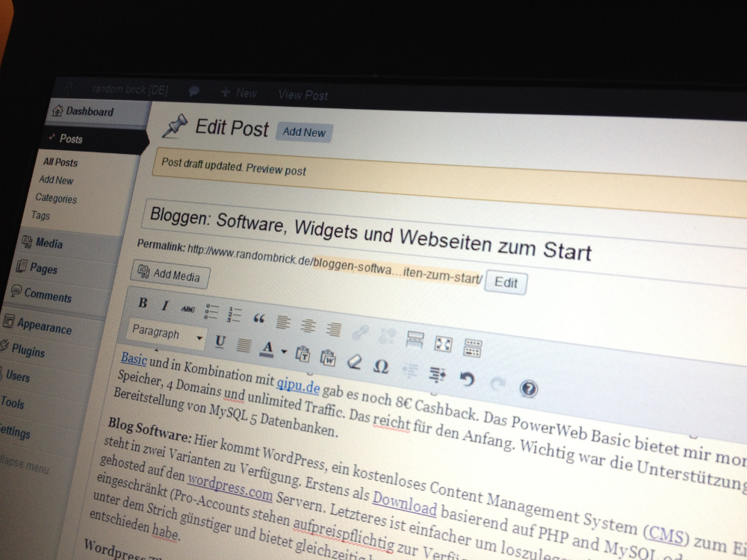Paste from Word
The height and width of the screenshot is (560, 747).
(x=328, y=358)
